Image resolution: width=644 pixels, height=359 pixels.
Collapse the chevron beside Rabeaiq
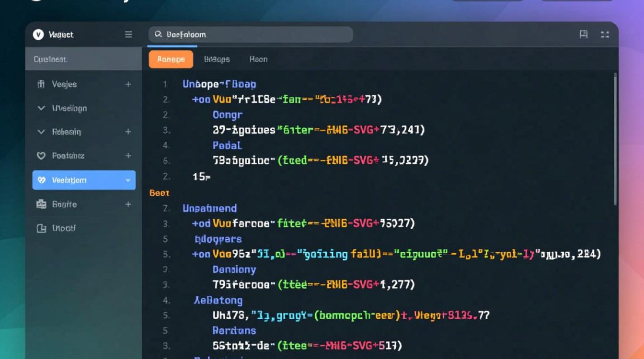pyautogui.click(x=41, y=132)
